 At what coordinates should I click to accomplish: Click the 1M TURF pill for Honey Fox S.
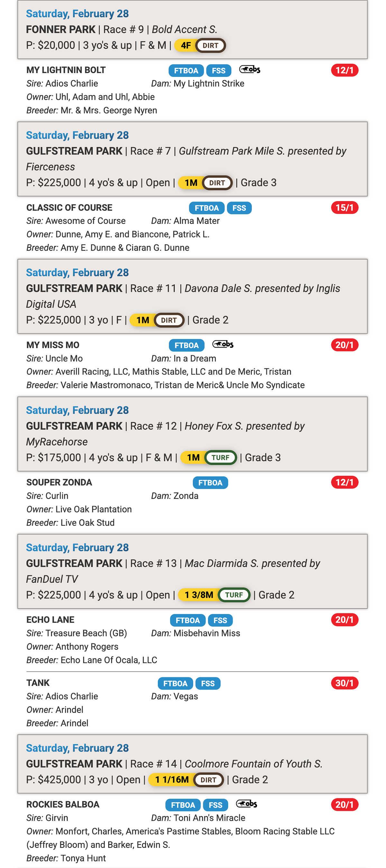(209, 457)
